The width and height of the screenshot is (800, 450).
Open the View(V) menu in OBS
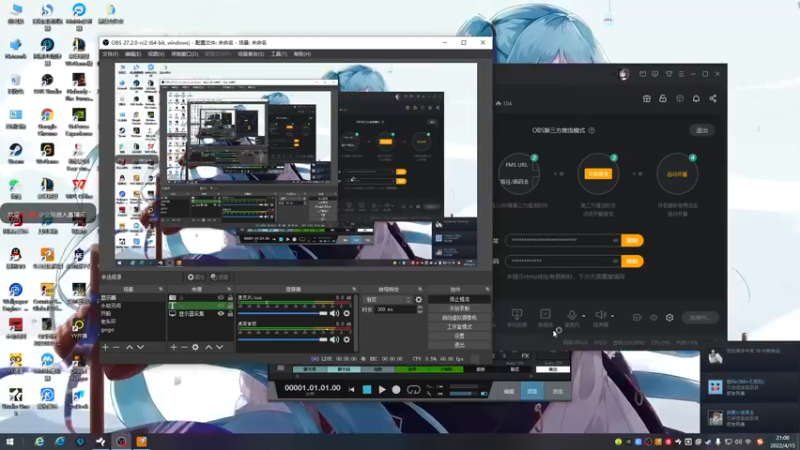point(156,54)
